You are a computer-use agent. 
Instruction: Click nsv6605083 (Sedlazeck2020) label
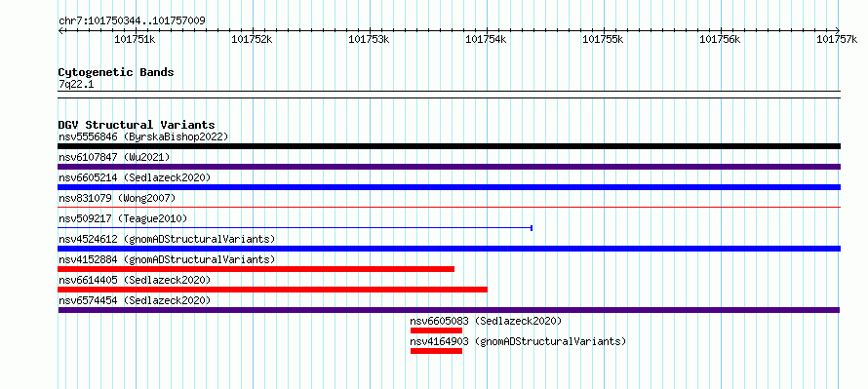pyautogui.click(x=486, y=321)
